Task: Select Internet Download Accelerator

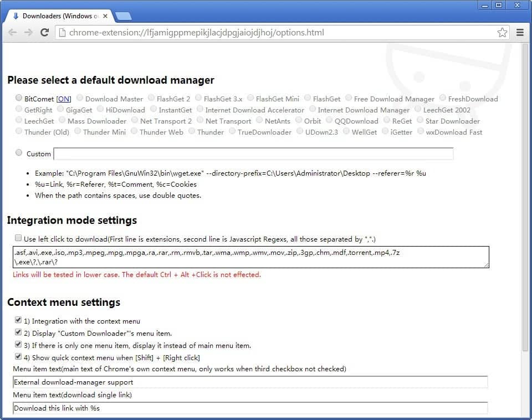Action: pos(200,109)
